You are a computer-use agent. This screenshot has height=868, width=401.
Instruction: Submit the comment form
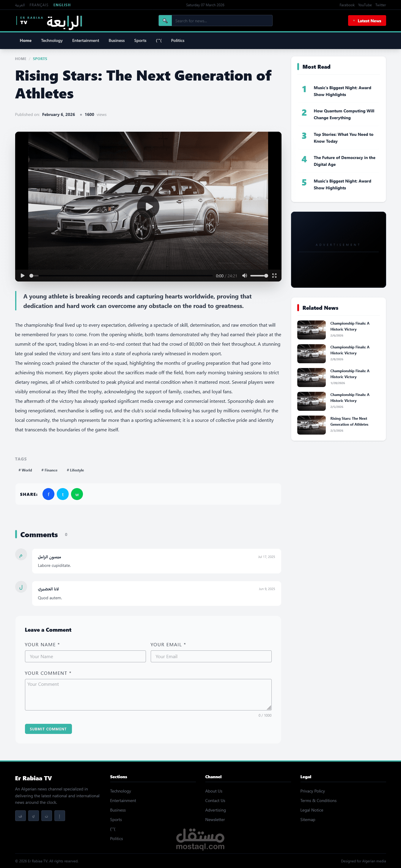48,729
